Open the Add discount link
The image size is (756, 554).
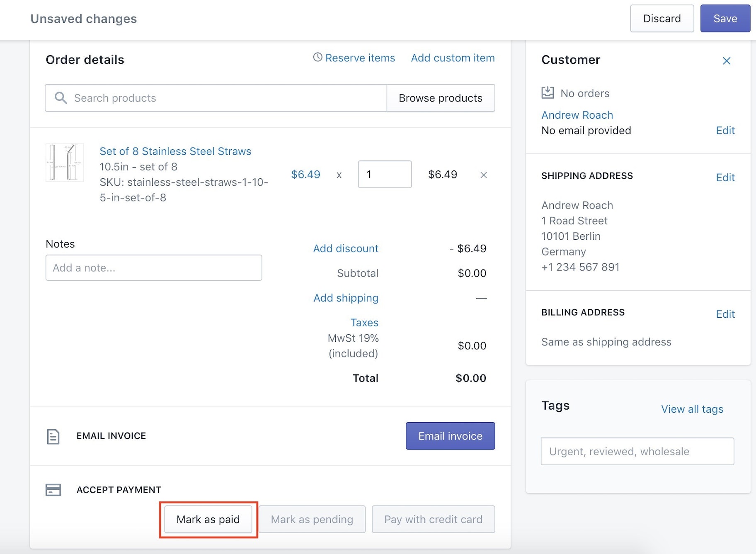click(x=345, y=248)
